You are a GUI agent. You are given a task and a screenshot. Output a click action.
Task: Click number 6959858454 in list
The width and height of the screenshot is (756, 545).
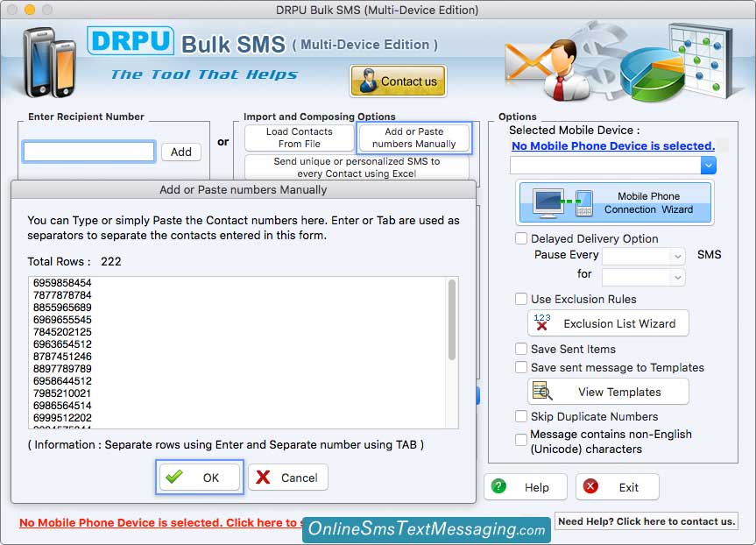tap(62, 283)
